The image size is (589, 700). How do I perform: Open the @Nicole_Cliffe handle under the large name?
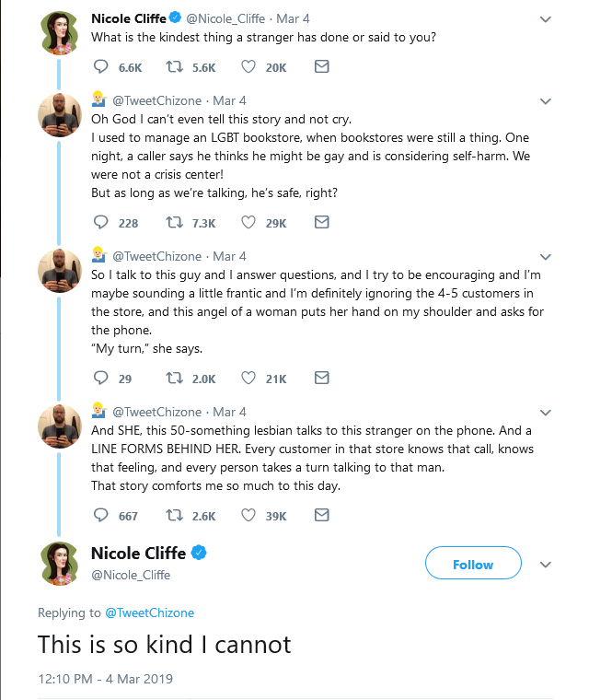[x=131, y=575]
